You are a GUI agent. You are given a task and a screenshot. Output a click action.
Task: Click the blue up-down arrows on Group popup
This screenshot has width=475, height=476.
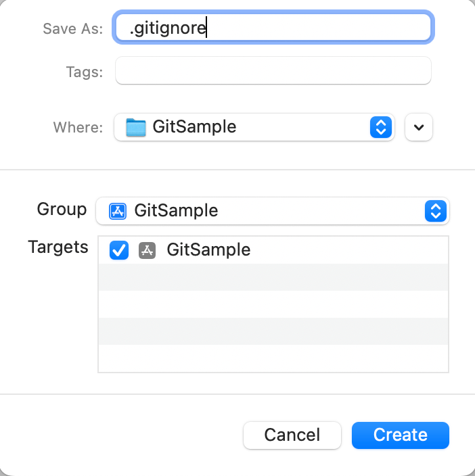tap(435, 211)
